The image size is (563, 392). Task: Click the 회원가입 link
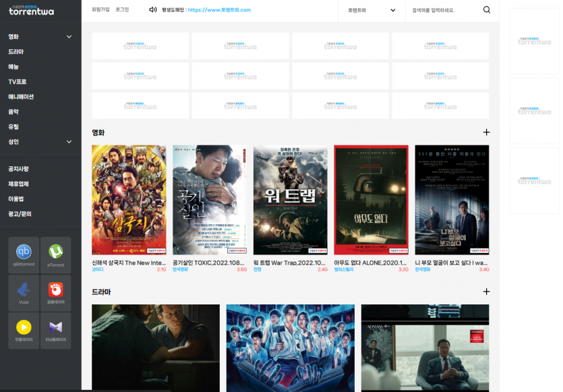(100, 9)
